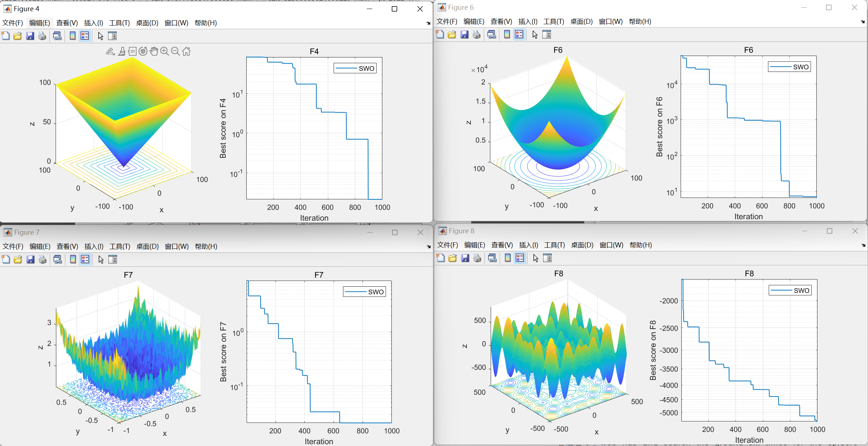Screen dimensions: 868x446
Task: Toggle Insert Colorbar button in Figure 6 toolbar
Action: point(507,35)
